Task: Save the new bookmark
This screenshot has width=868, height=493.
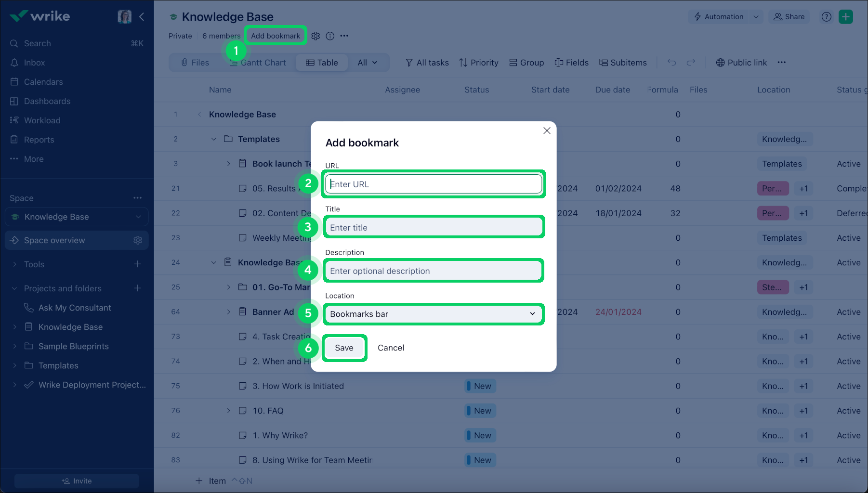Action: [344, 348]
